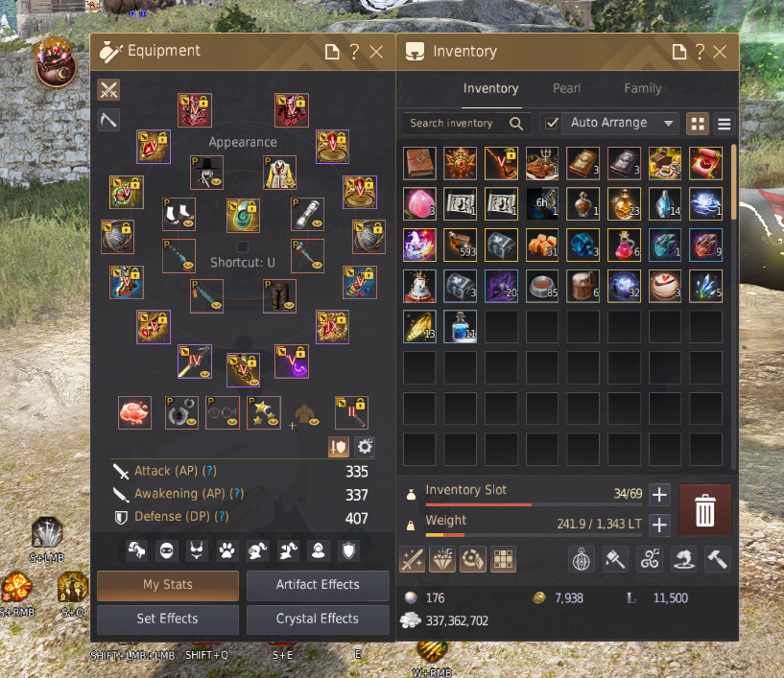The height and width of the screenshot is (678, 784).
Task: Switch to the Pearl tab
Action: pyautogui.click(x=566, y=88)
